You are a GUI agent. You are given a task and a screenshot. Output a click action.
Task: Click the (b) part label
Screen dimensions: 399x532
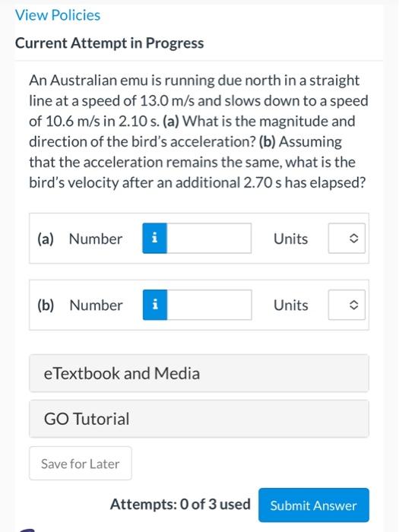tap(46, 305)
